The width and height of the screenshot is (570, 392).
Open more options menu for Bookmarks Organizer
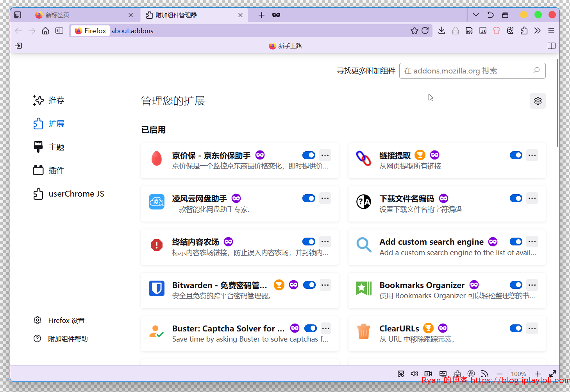tap(532, 285)
